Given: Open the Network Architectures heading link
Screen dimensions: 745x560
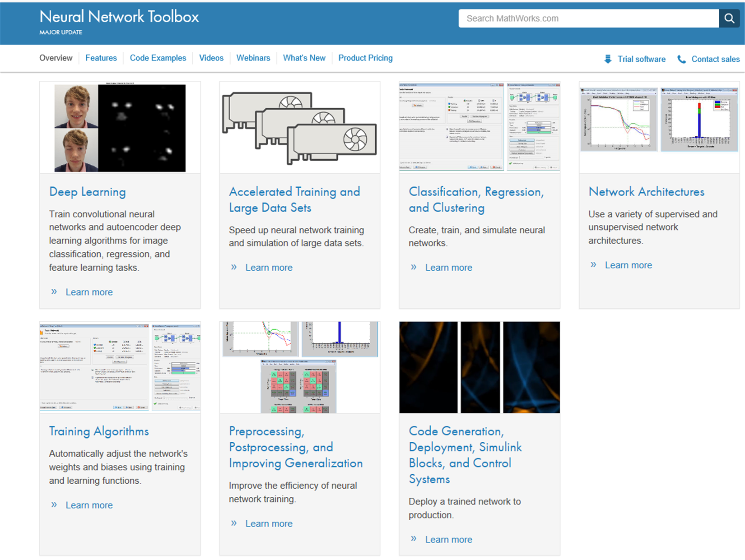Looking at the screenshot, I should pyautogui.click(x=647, y=192).
